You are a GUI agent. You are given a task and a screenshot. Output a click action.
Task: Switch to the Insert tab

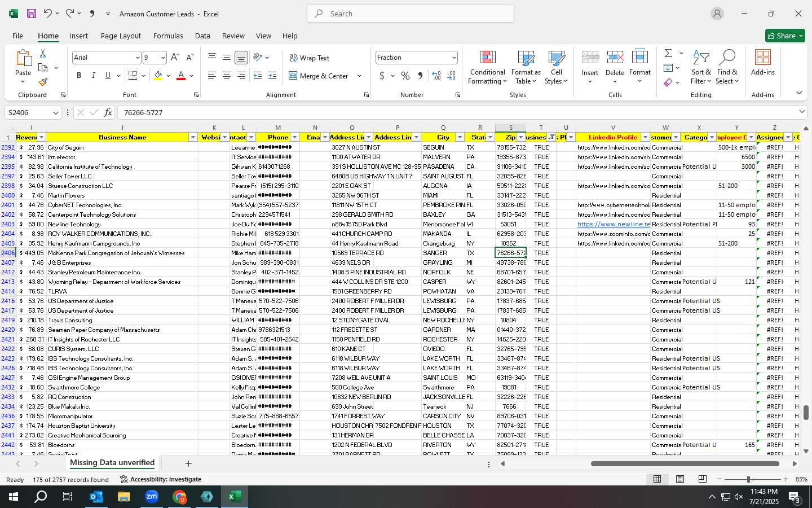(x=79, y=36)
